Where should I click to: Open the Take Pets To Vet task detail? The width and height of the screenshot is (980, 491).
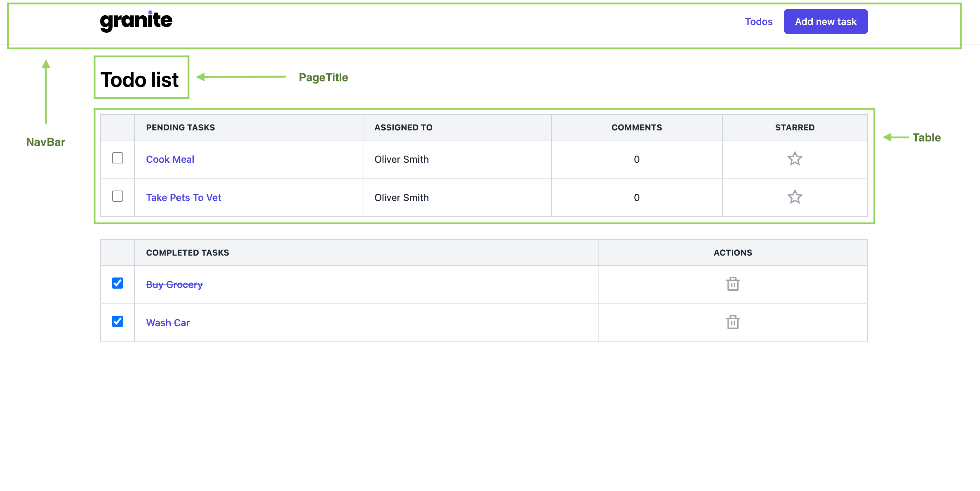[184, 197]
